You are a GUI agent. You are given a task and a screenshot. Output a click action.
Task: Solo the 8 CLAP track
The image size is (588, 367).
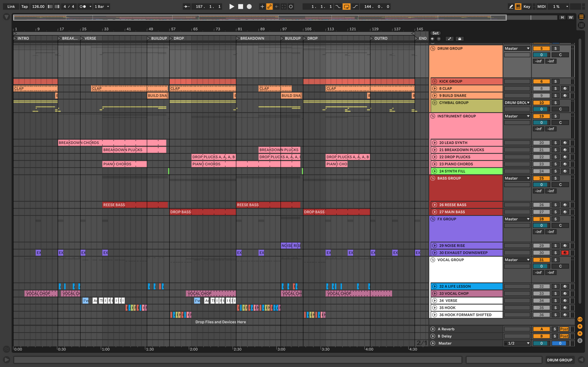555,89
